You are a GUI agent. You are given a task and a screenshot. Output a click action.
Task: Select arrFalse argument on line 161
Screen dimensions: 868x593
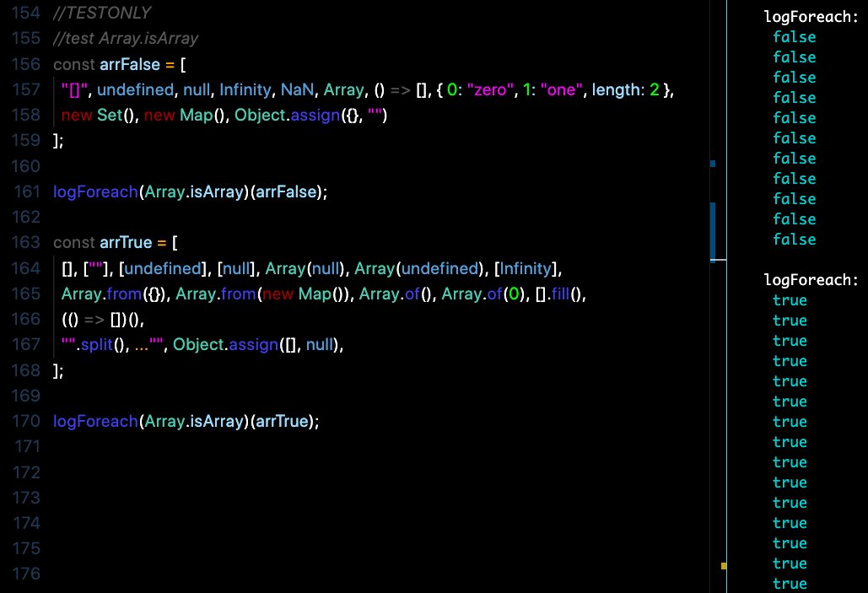pyautogui.click(x=286, y=191)
